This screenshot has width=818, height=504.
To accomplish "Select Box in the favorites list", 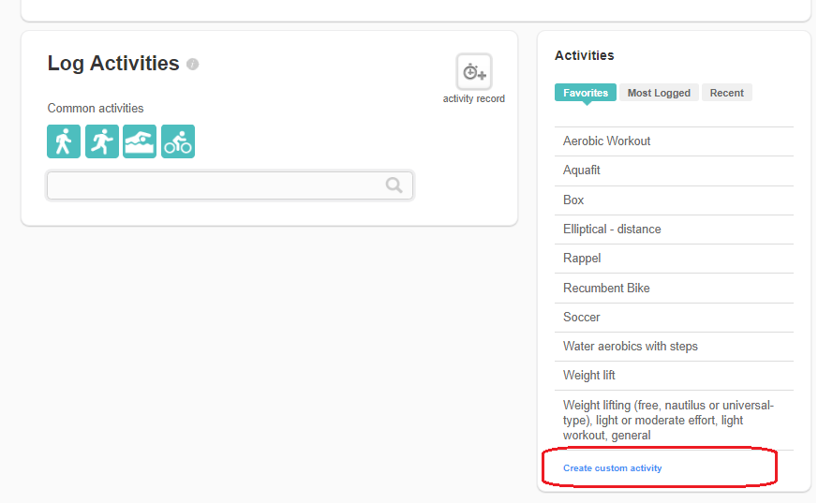I will (x=573, y=200).
